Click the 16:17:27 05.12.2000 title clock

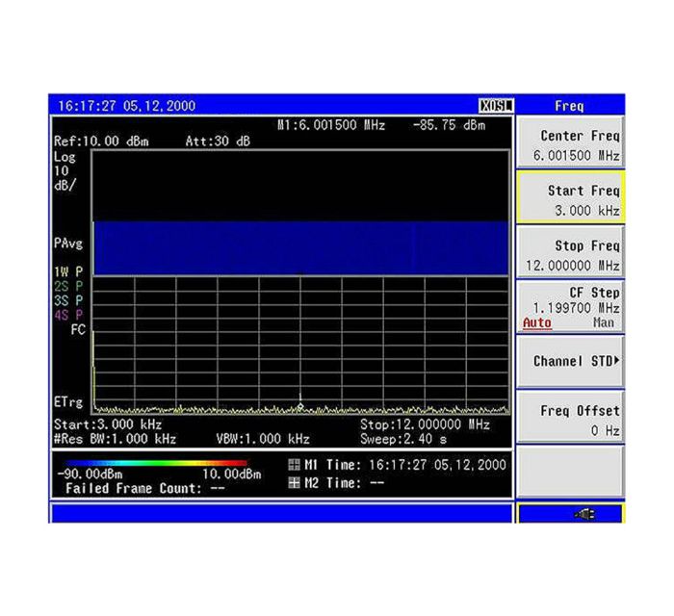click(127, 106)
